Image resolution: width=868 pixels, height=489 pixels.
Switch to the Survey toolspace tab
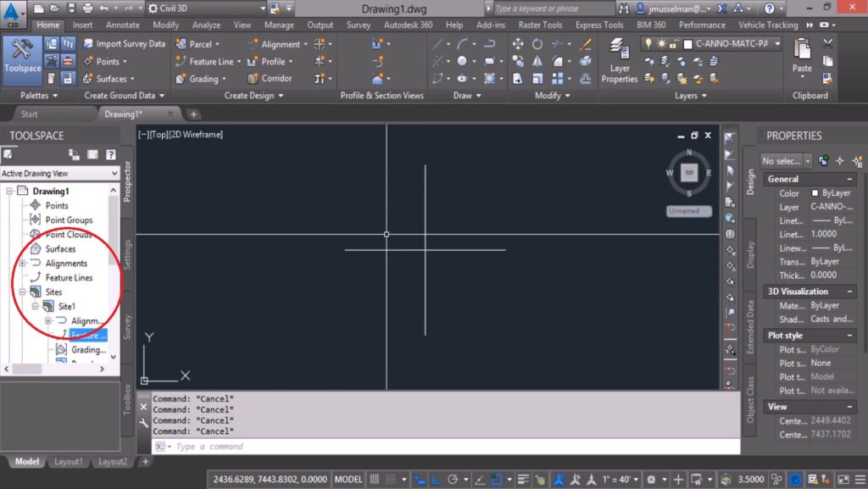pyautogui.click(x=127, y=326)
